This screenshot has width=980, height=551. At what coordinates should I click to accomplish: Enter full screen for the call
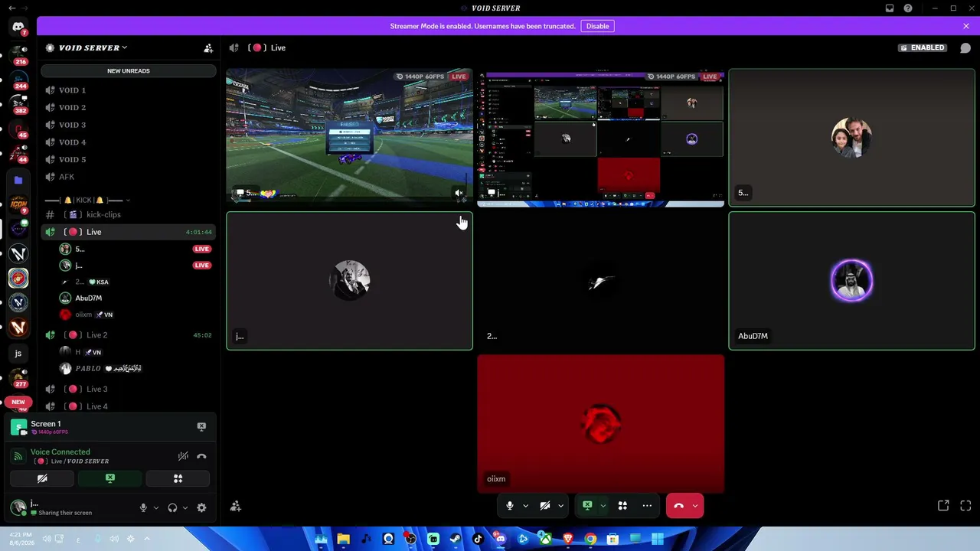click(x=965, y=506)
